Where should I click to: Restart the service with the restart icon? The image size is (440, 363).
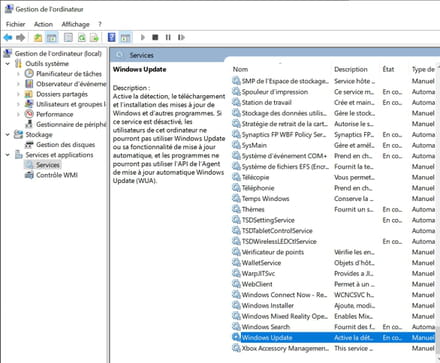(x=181, y=37)
